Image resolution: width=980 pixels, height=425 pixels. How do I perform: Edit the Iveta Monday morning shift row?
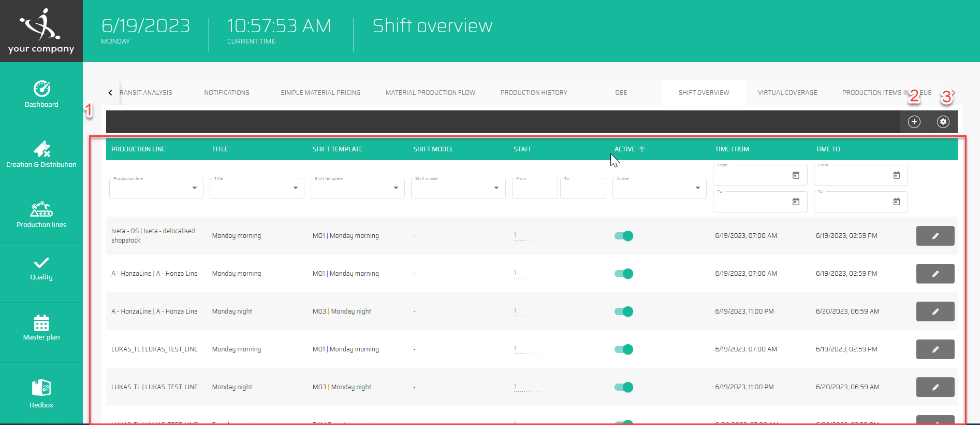pyautogui.click(x=935, y=236)
